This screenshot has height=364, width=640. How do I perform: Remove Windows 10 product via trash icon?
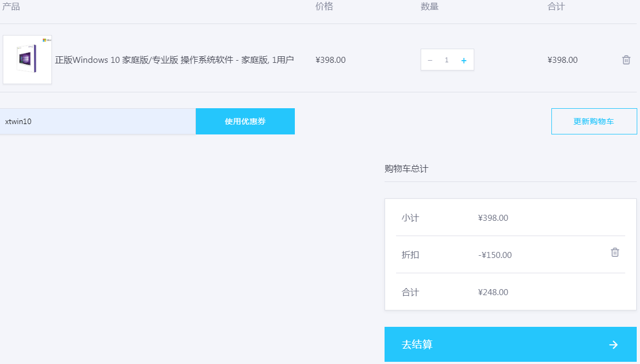click(x=626, y=60)
